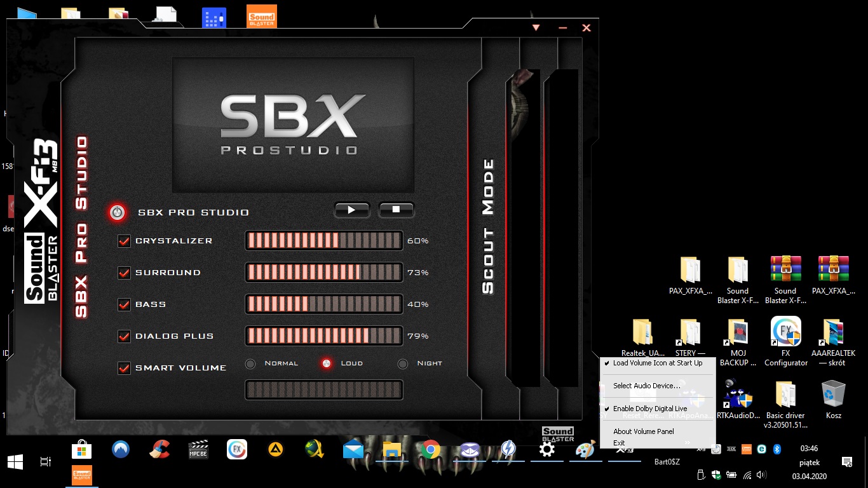Click the speaker volume tray icon

point(762,475)
